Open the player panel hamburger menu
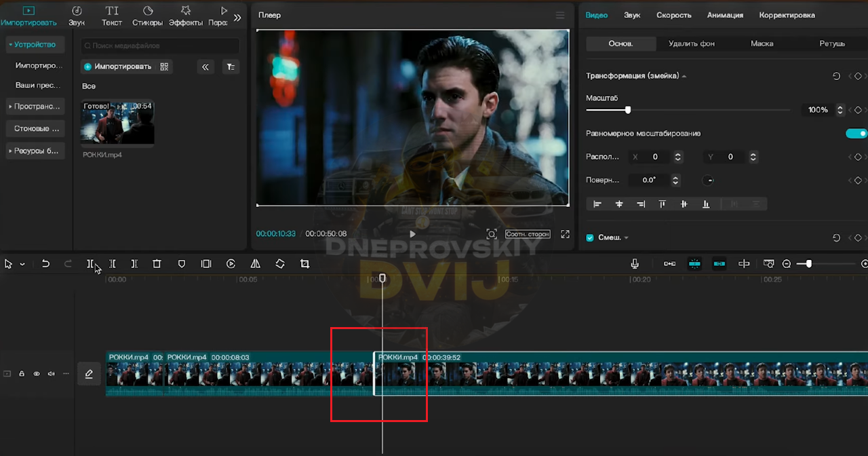The image size is (868, 456). tap(559, 15)
